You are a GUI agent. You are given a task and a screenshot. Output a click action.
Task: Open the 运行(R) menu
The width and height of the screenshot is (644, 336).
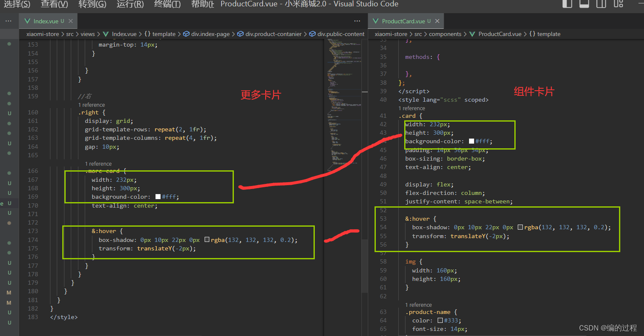[x=130, y=4]
